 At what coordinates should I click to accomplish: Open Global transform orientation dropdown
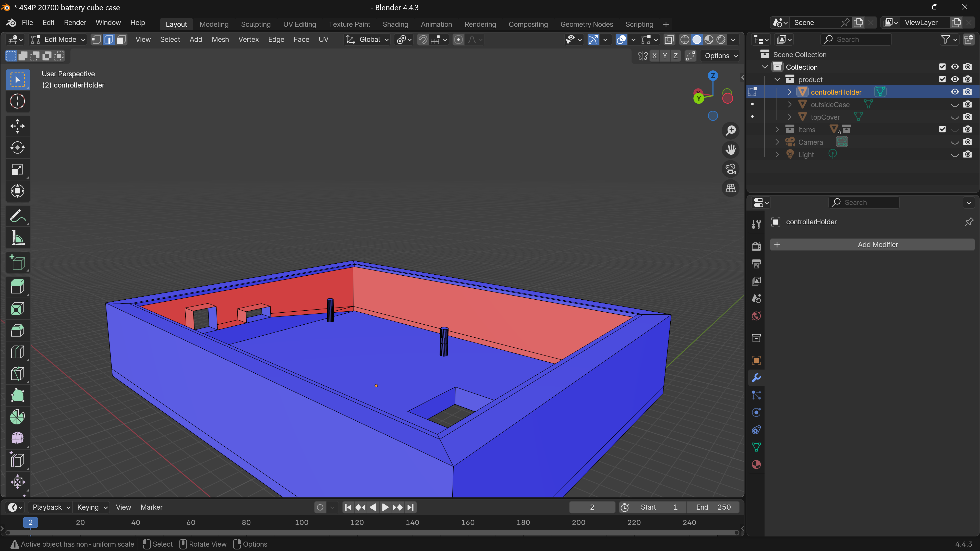368,40
